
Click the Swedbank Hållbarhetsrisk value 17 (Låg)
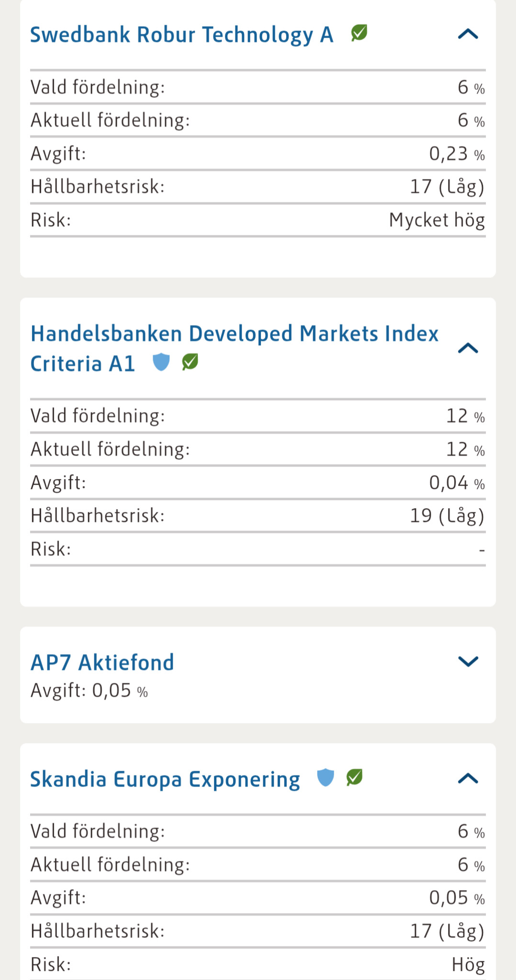tap(447, 187)
